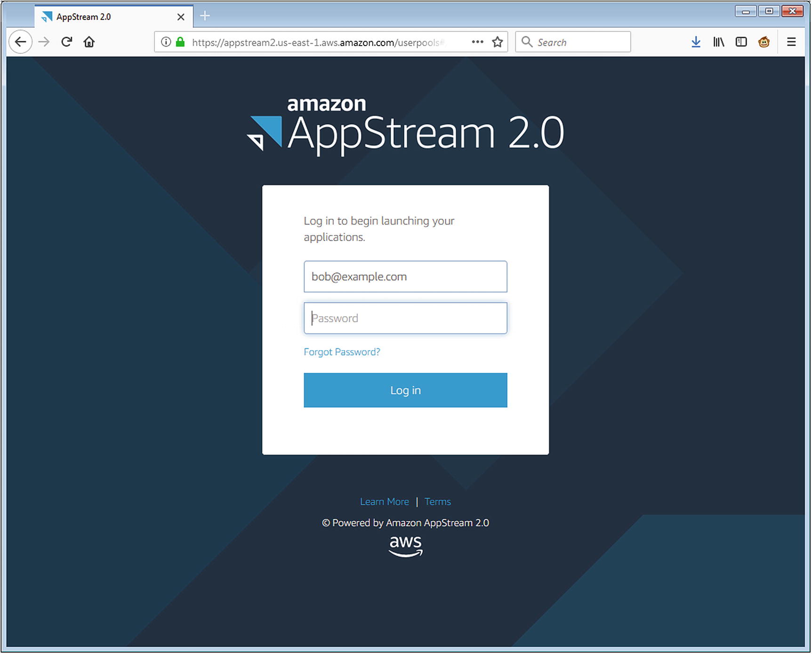This screenshot has height=654, width=812.
Task: Click the magnifier icon in the search box
Action: [x=527, y=42]
